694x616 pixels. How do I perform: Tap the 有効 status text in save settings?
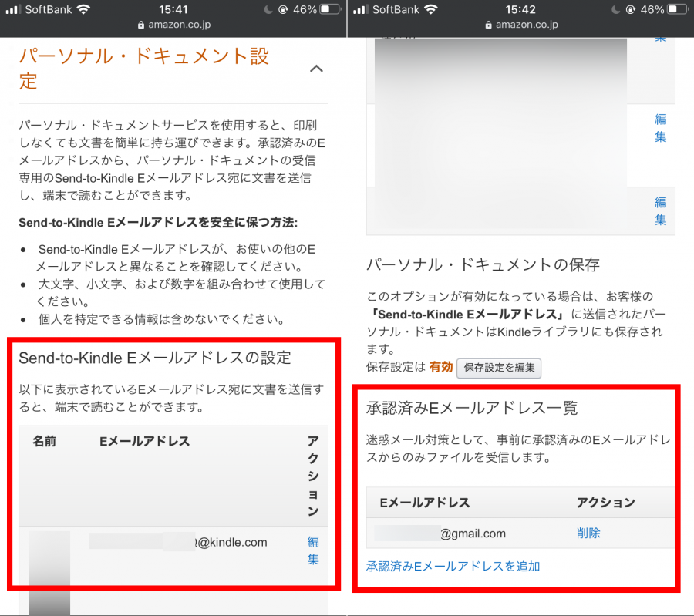(x=440, y=368)
